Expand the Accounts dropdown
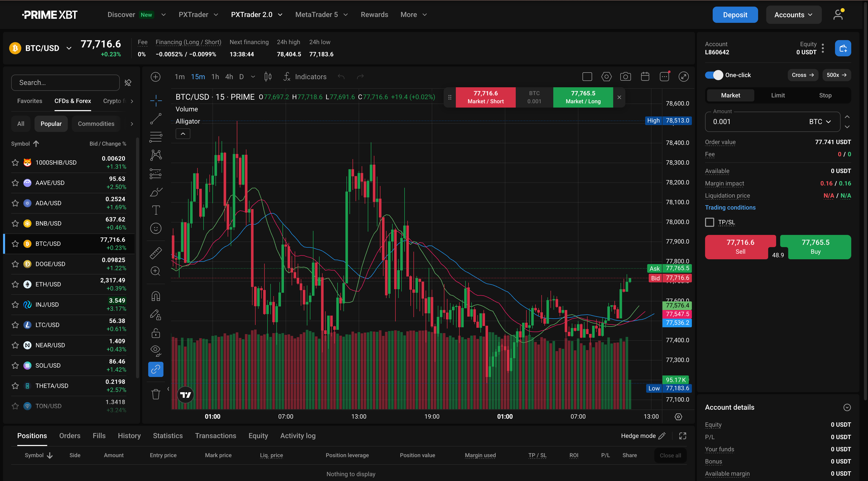868x481 pixels. pos(794,14)
